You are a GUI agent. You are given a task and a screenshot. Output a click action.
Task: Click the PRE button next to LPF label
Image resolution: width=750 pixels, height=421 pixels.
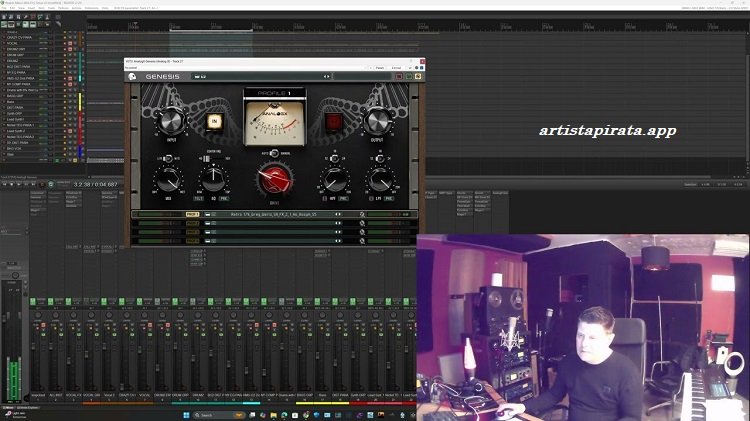(x=389, y=199)
